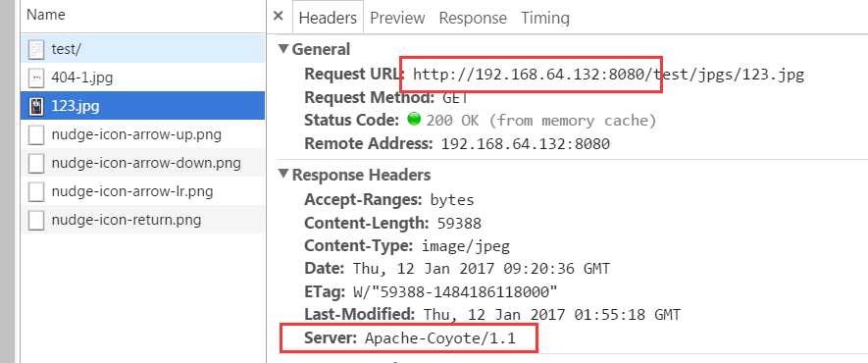Viewport: 868px width, 363px height.
Task: Click the 123.jpg image thumbnail icon
Action: click(x=36, y=106)
